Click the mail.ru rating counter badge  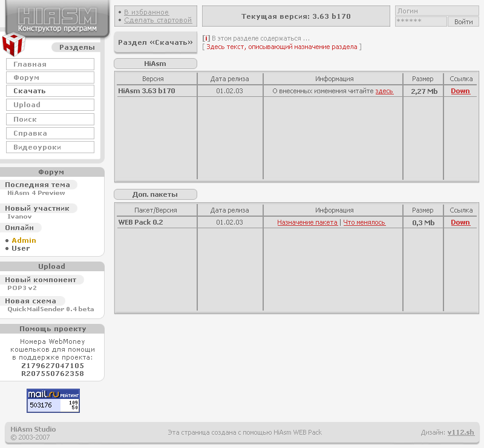53,401
